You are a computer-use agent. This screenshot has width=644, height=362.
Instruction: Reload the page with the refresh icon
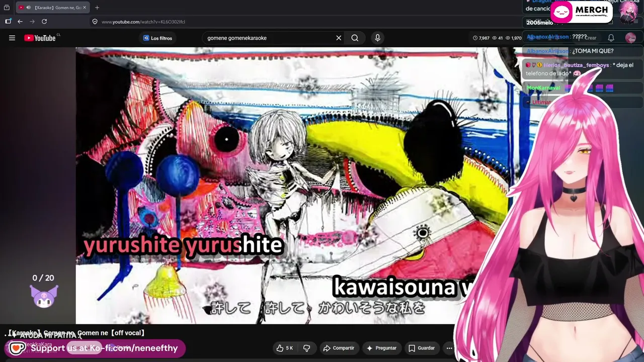[x=44, y=22]
